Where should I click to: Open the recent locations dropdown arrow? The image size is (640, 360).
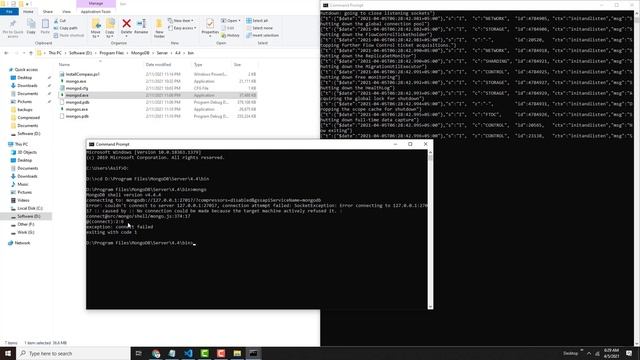[24, 53]
